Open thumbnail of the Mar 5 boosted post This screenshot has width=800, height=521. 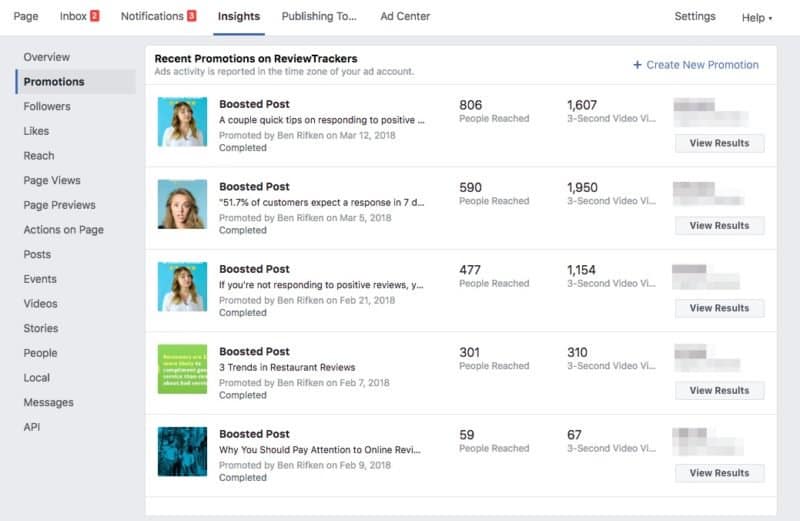182,204
